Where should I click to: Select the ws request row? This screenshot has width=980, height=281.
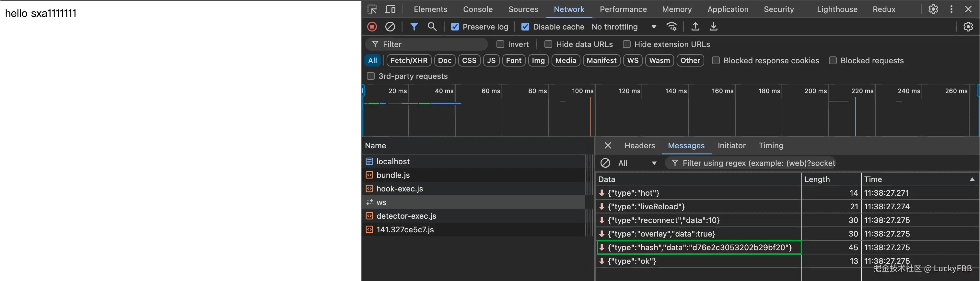pos(381,202)
